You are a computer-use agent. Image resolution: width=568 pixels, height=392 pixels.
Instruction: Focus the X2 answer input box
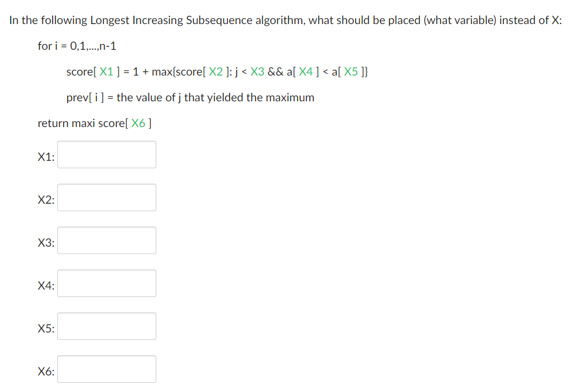coord(107,197)
